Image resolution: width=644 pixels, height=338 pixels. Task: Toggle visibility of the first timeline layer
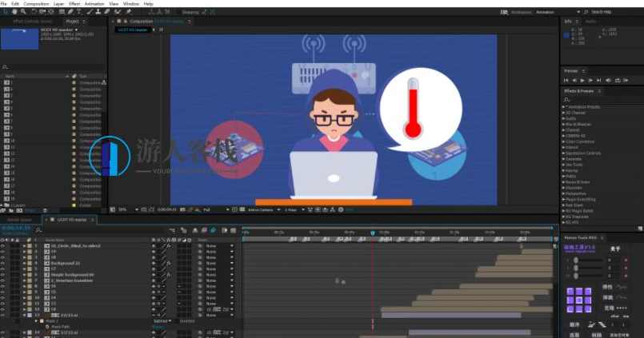[3, 246]
